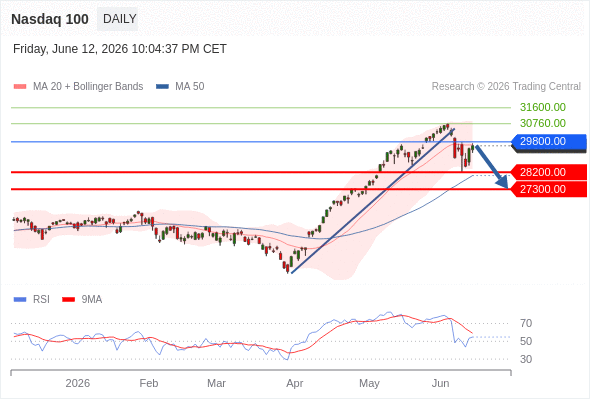Click the Jun label on the time axis
Viewport: 590px width, 400px height.
click(x=440, y=383)
